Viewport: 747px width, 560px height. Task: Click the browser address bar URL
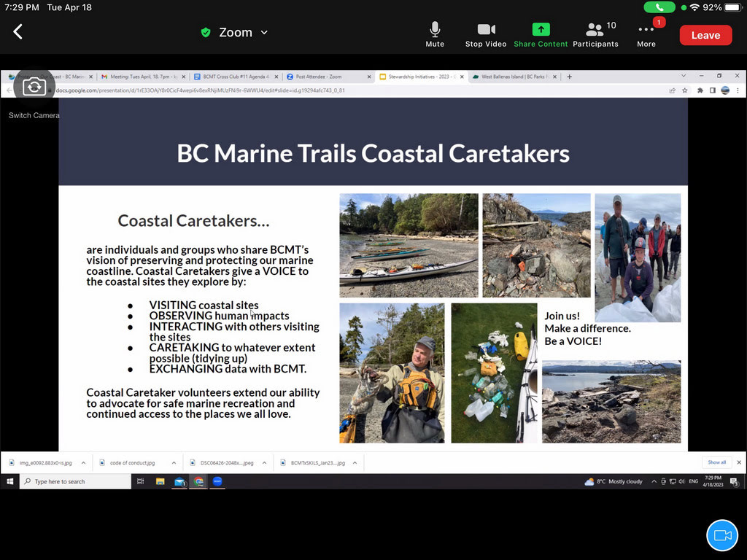point(200,90)
